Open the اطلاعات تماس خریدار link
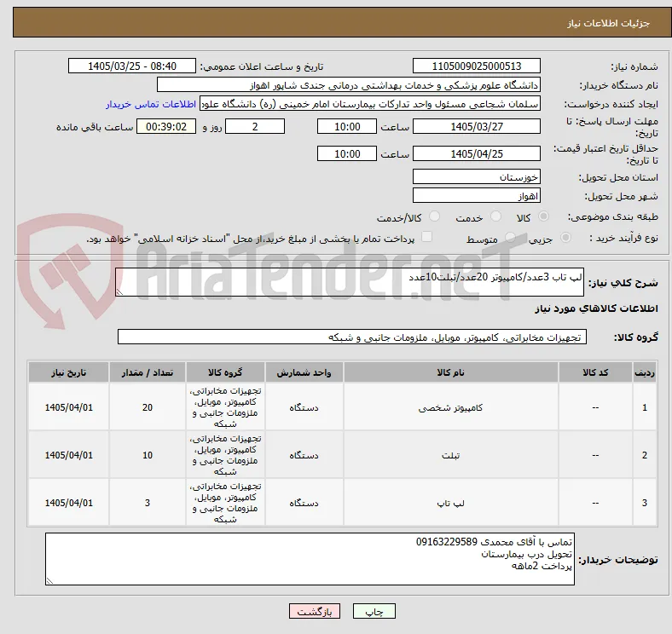This screenshot has height=634, width=672. pyautogui.click(x=151, y=104)
